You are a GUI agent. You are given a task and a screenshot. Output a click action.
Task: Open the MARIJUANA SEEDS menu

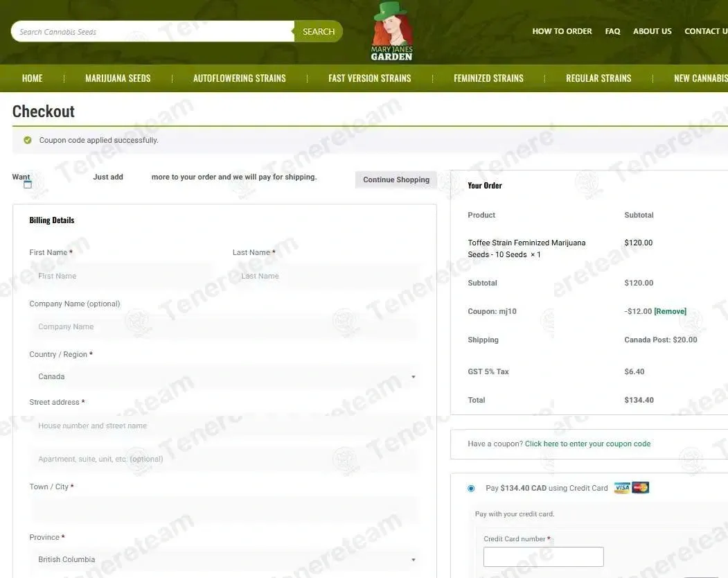(118, 78)
